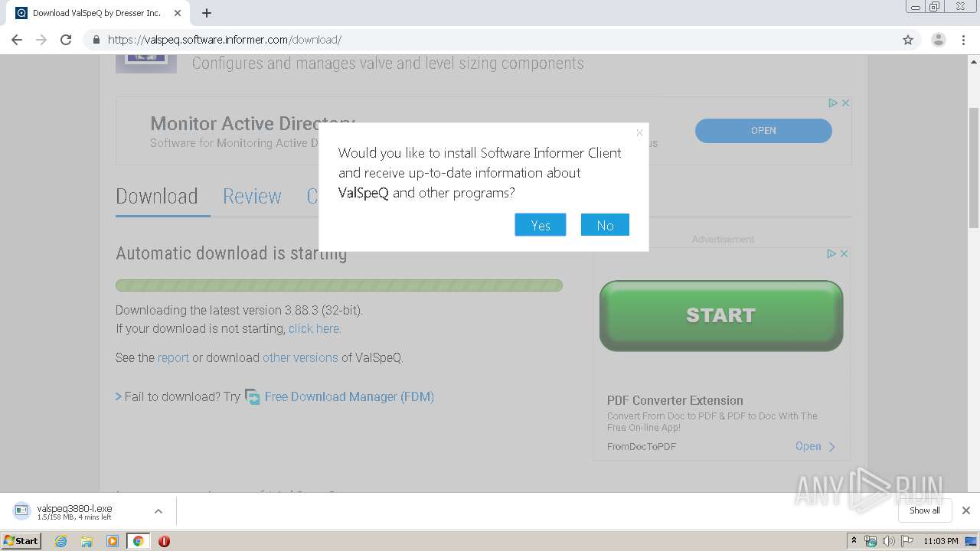Screen dimensions: 980x551
Task: Click the browser forward arrow
Action: click(41, 40)
